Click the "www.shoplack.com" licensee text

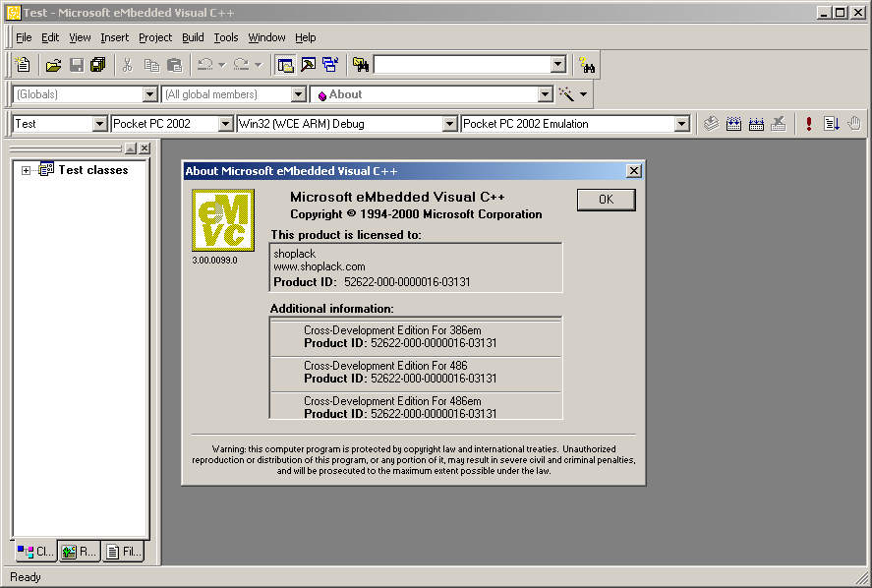pos(320,266)
